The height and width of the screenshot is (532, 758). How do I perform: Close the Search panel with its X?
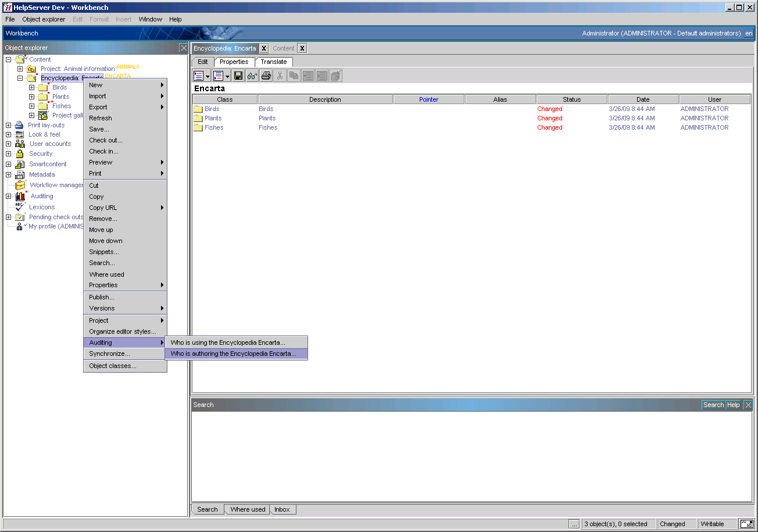coord(748,405)
